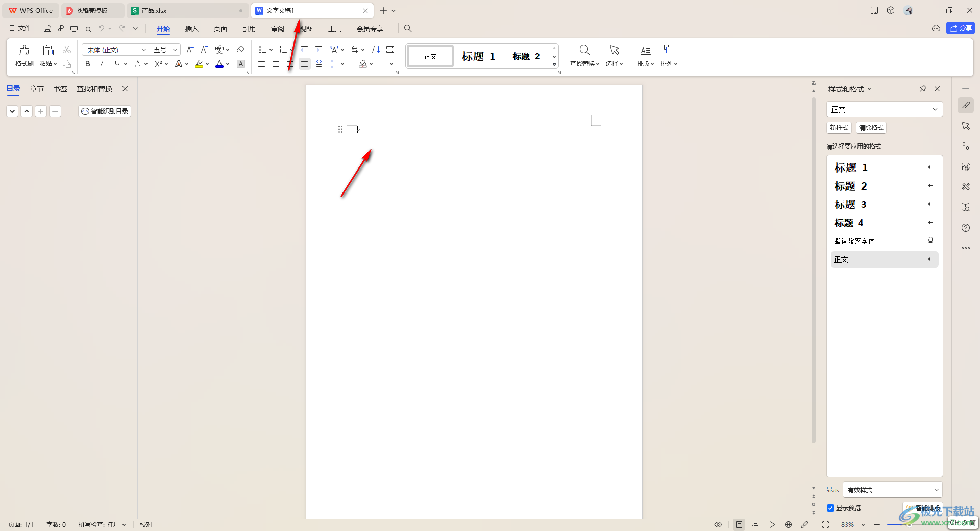Image resolution: width=980 pixels, height=531 pixels.
Task: Click the borders icon
Action: coord(383,64)
